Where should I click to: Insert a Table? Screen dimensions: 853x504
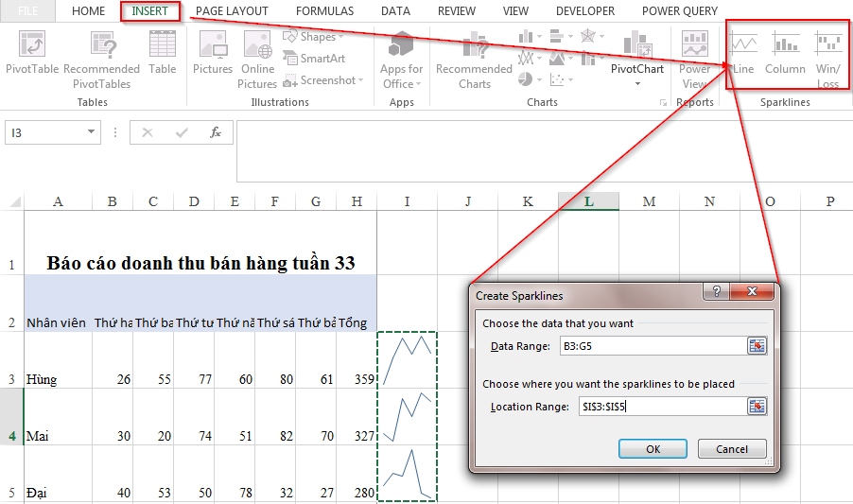coord(162,52)
